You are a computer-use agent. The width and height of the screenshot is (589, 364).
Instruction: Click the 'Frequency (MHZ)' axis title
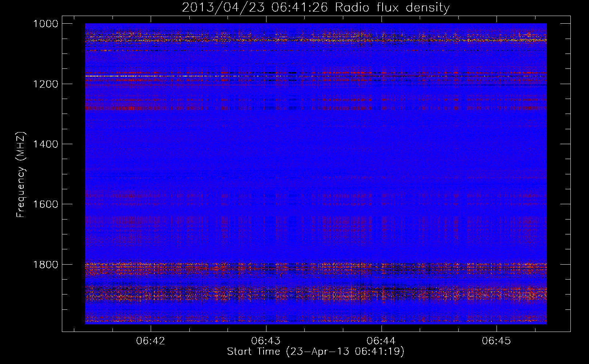(21, 175)
